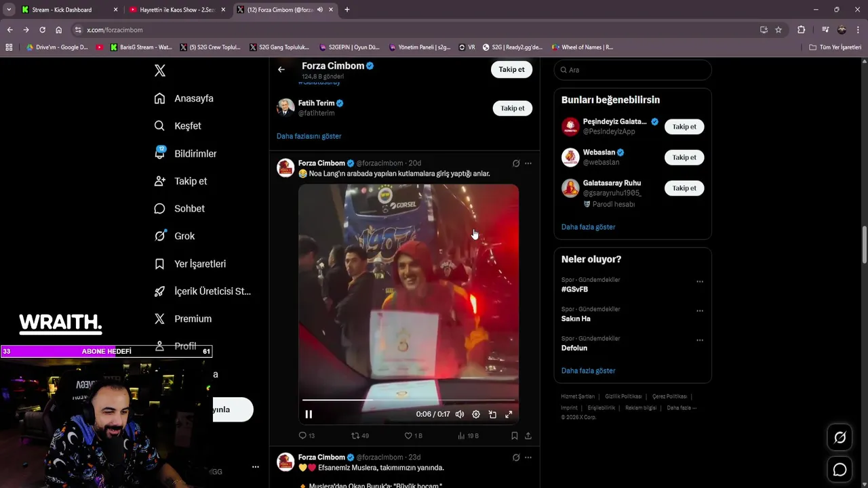Screen dimensions: 868x488
Task: Open more options on Noa Lang post
Action: tap(528, 163)
